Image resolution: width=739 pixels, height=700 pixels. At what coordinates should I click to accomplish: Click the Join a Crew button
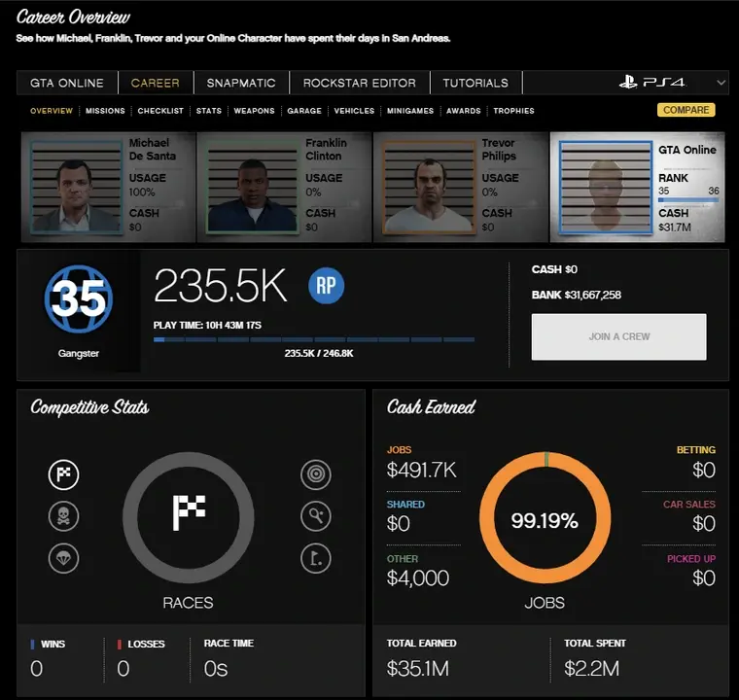coord(618,336)
